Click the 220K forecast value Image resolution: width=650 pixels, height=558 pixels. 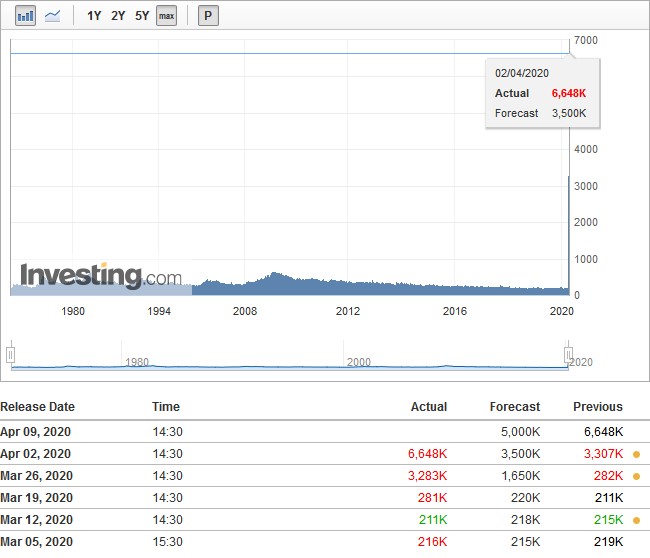(526, 497)
